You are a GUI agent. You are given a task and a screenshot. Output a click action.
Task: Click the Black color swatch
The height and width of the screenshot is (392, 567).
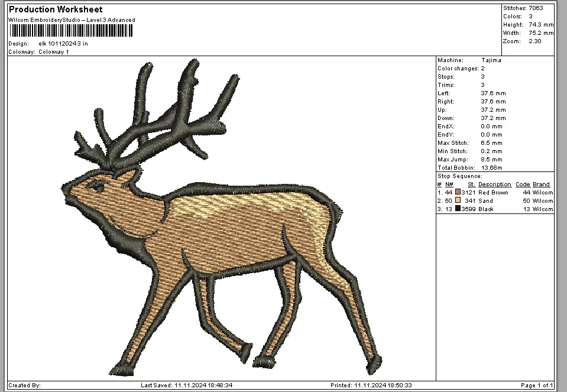[x=458, y=209]
